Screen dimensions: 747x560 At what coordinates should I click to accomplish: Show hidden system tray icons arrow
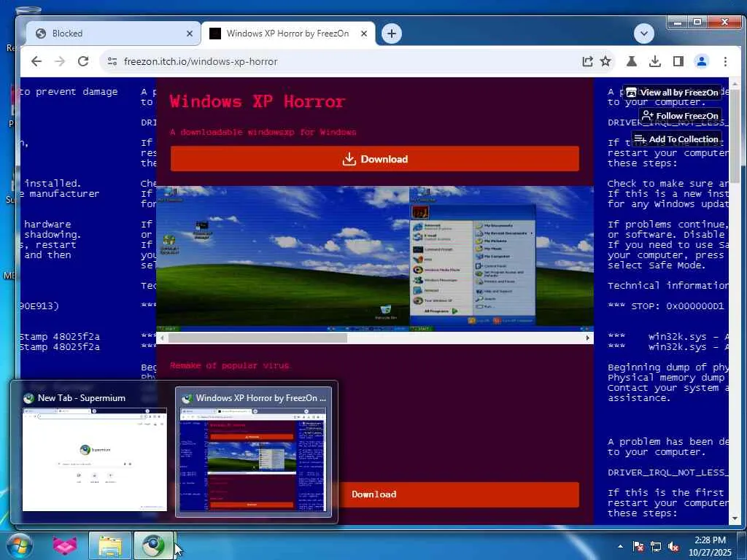[x=620, y=547]
